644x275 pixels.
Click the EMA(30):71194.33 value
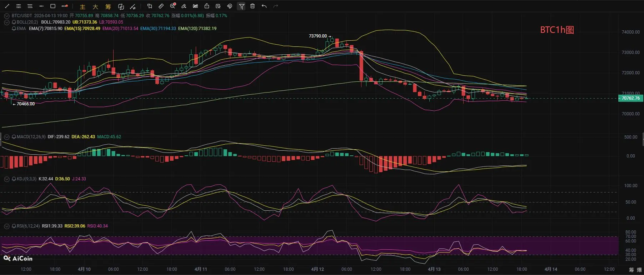(x=158, y=29)
